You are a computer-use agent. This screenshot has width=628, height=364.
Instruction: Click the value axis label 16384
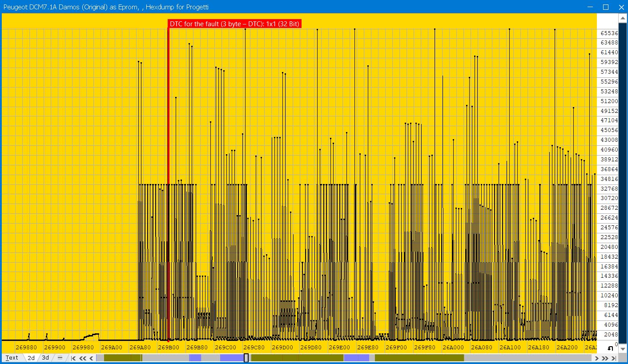pos(609,266)
